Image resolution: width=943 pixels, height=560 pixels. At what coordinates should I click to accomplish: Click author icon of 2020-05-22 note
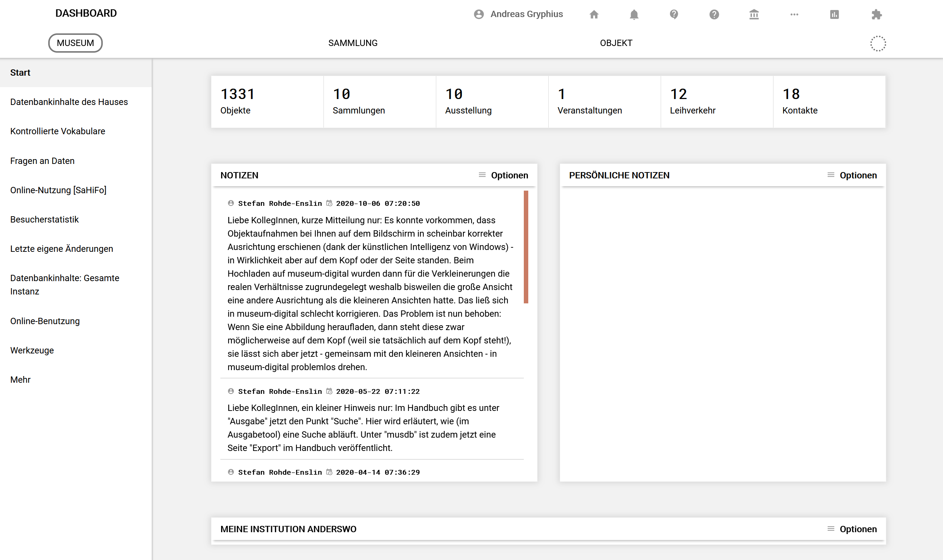point(231,391)
